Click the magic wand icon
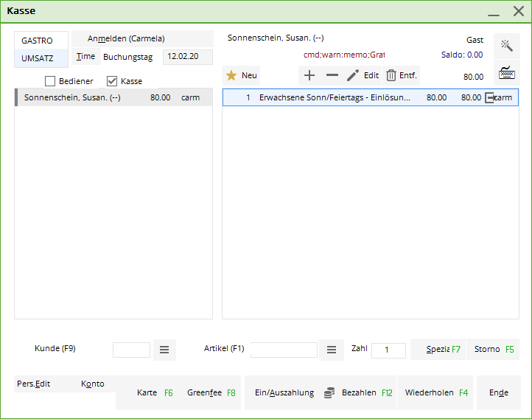Image resolution: width=532 pixels, height=419 pixels. click(506, 46)
